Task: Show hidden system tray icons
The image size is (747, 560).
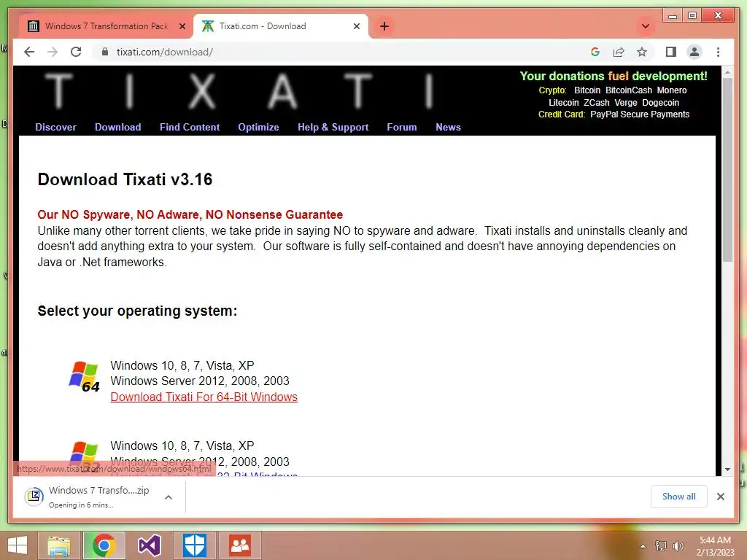Action: pos(643,546)
